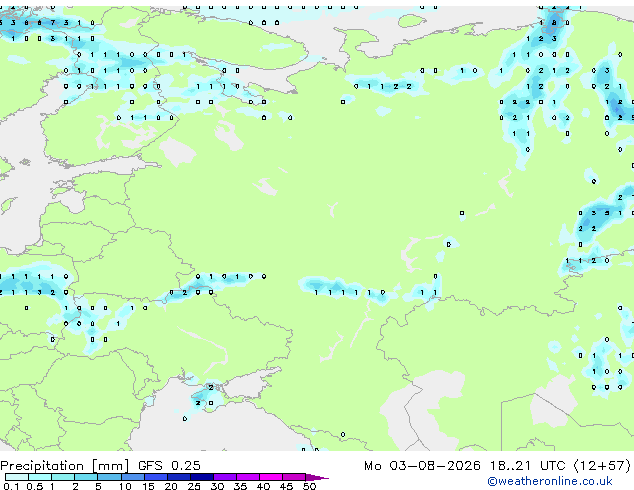634x490 pixels.
Task: Click the '45' legend scale label
Action: click(x=287, y=486)
